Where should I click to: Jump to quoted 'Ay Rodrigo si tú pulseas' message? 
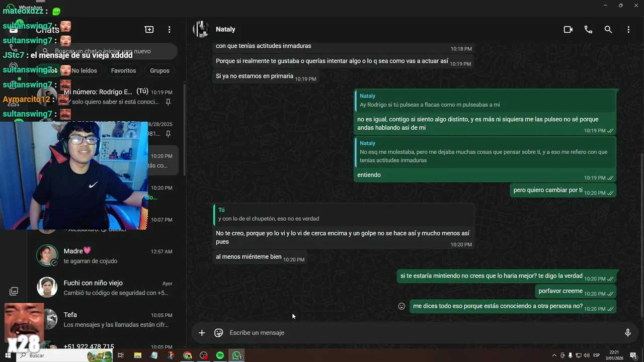(x=485, y=101)
